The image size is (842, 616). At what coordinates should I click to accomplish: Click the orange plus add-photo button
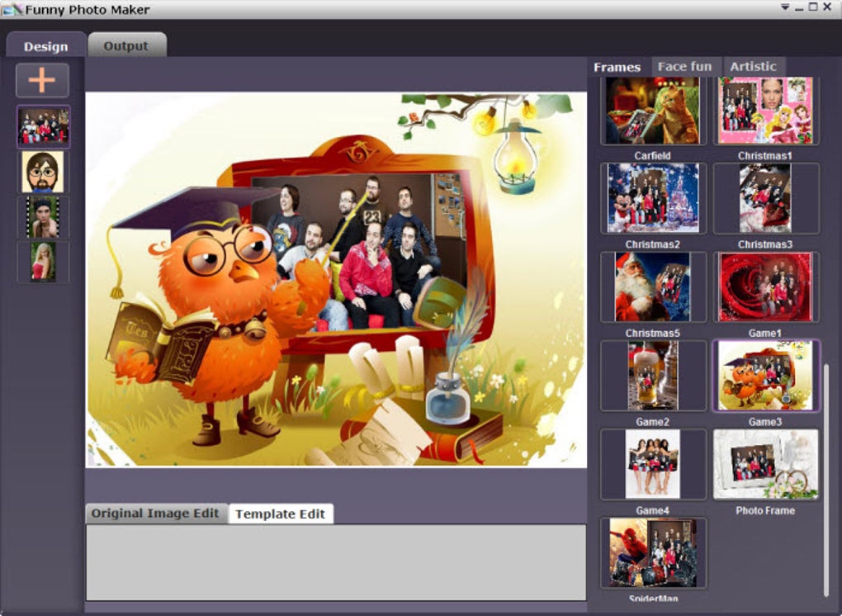point(42,81)
